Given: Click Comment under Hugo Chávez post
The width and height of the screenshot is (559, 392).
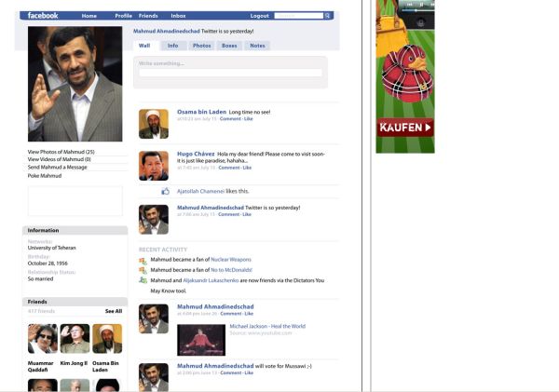Looking at the screenshot, I should click(228, 168).
